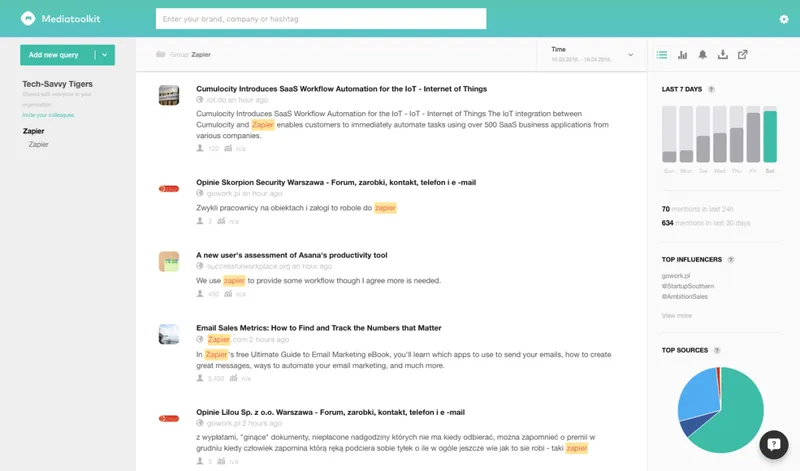Click the Mediatoolkit logo icon

[28, 19]
